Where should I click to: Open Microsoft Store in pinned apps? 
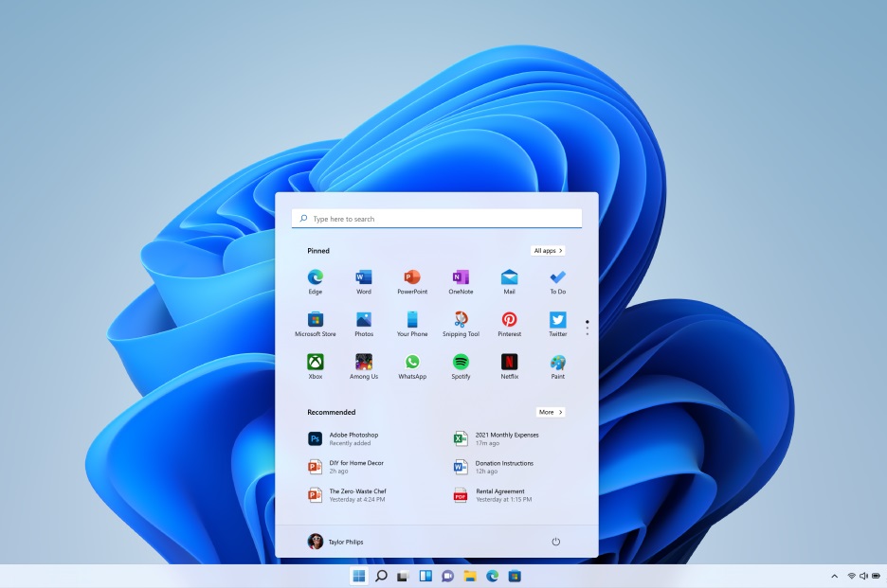tap(315, 324)
